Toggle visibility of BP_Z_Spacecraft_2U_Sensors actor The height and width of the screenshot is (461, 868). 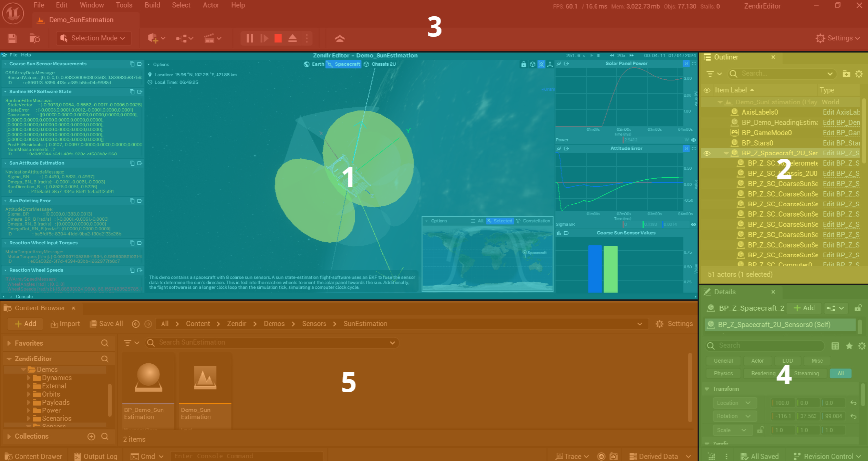pyautogui.click(x=707, y=154)
